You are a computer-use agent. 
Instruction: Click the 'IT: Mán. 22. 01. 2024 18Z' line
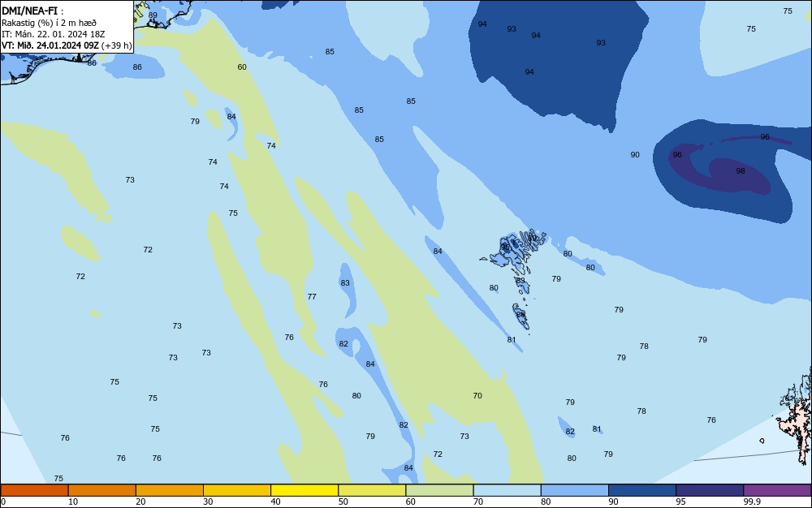click(53, 34)
